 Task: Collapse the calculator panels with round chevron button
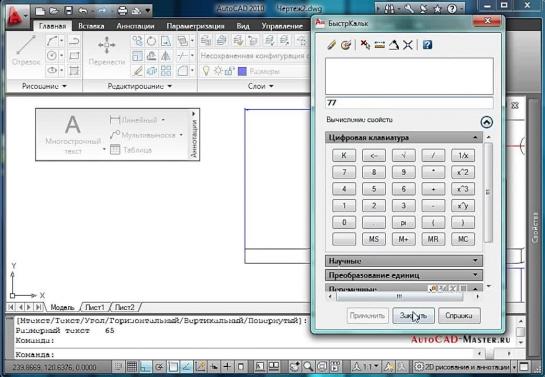[x=487, y=122]
